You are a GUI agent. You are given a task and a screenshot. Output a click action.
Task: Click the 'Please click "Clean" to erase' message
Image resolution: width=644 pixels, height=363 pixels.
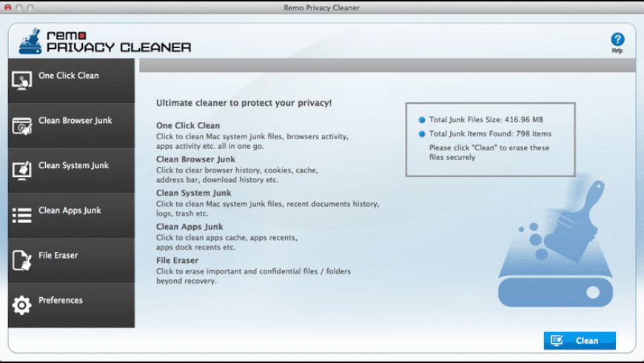489,153
